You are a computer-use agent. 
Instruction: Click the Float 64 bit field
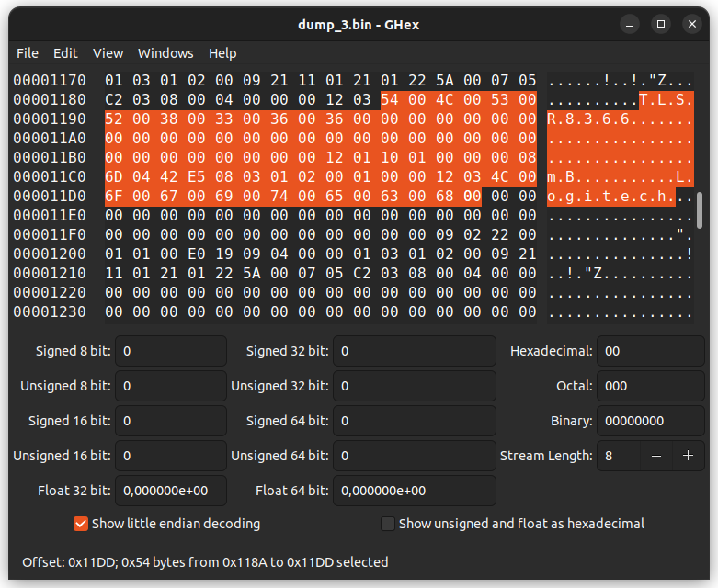[x=414, y=491]
